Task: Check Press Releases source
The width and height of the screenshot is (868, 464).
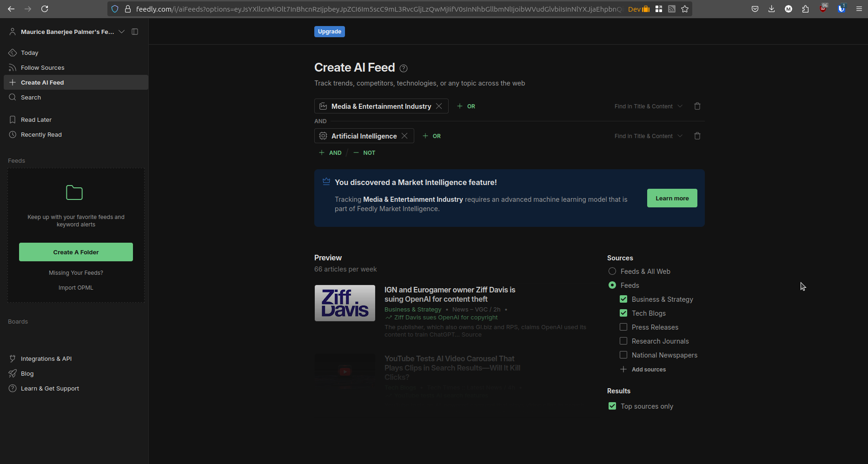Action: [623, 327]
